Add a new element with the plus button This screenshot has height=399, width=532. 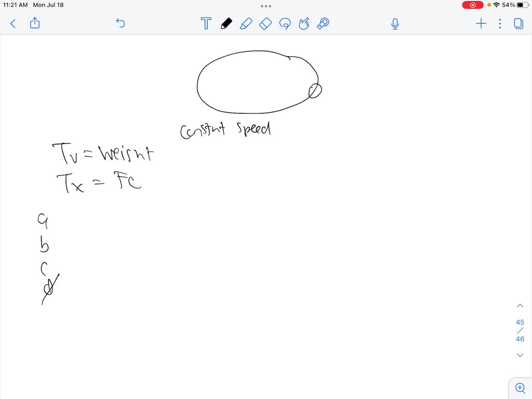tap(481, 23)
